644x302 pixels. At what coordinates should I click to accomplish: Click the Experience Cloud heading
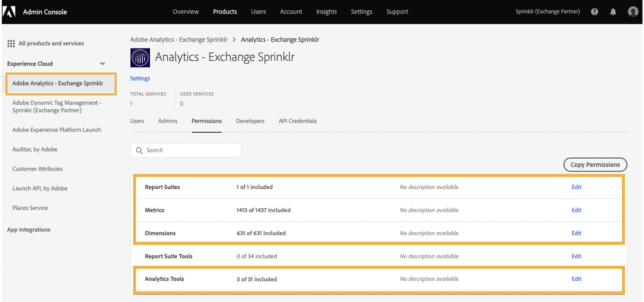click(30, 64)
